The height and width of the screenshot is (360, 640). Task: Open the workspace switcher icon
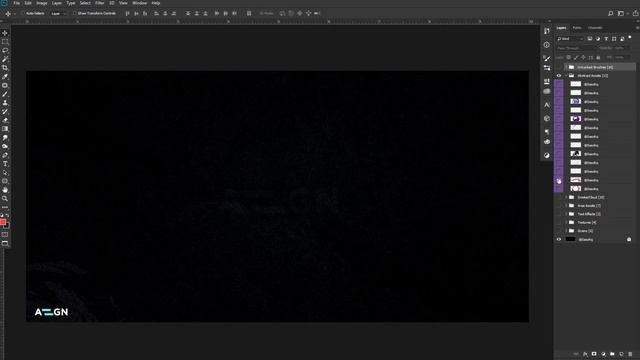tap(621, 13)
